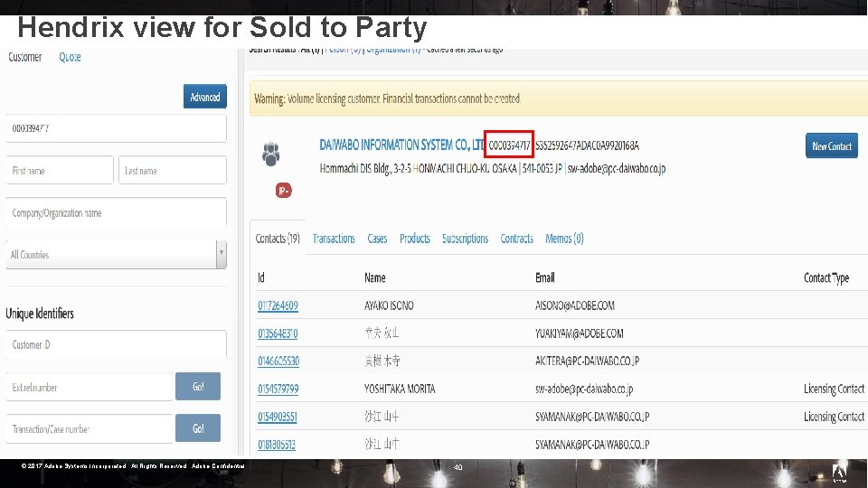Click the Email column header
This screenshot has height=488, width=868.
click(x=544, y=277)
